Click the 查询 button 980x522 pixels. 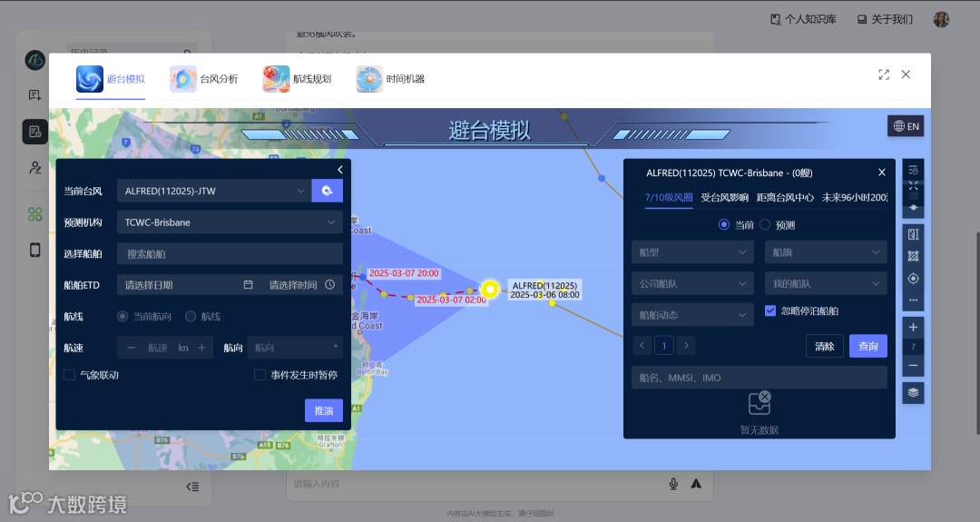pyautogui.click(x=868, y=346)
